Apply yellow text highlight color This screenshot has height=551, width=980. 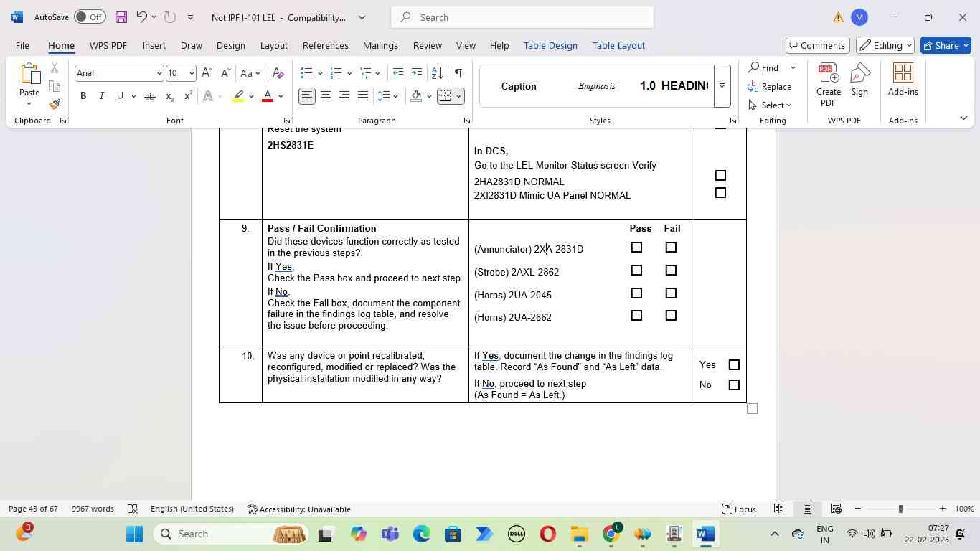pos(239,96)
